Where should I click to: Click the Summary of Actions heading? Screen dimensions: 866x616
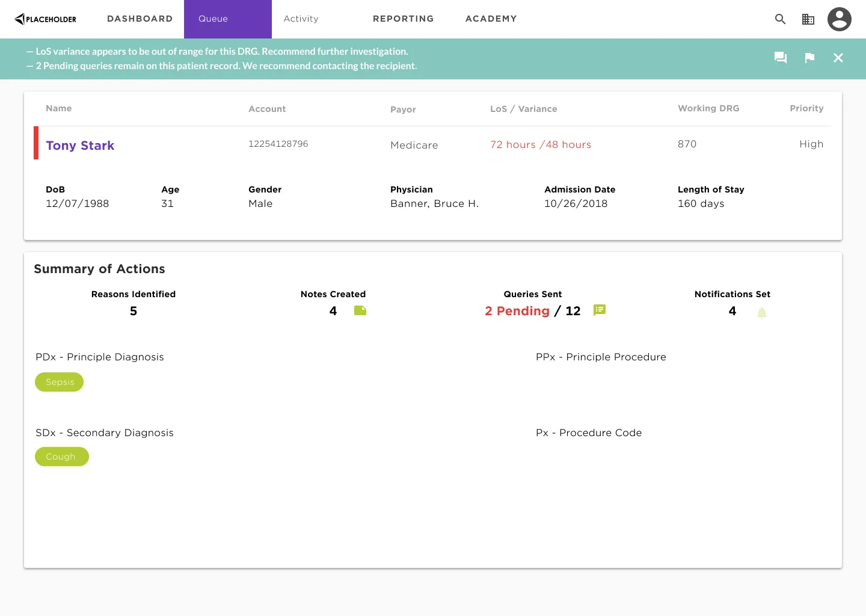[x=99, y=269]
